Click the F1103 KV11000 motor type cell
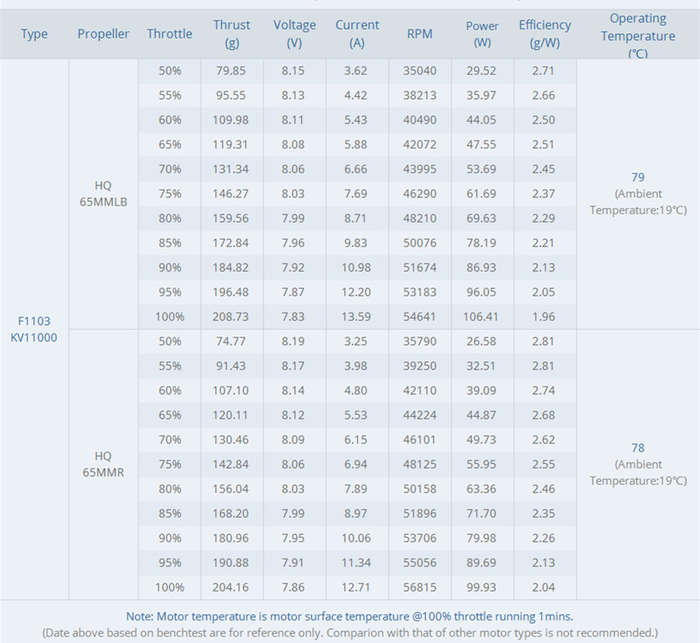This screenshot has width=700, height=643. 34,329
